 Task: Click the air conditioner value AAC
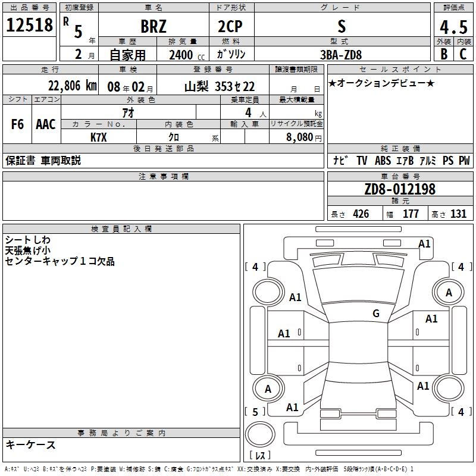click(x=46, y=124)
